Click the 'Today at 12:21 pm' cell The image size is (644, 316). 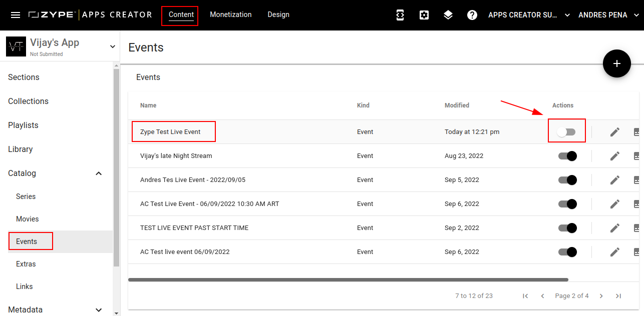(472, 132)
